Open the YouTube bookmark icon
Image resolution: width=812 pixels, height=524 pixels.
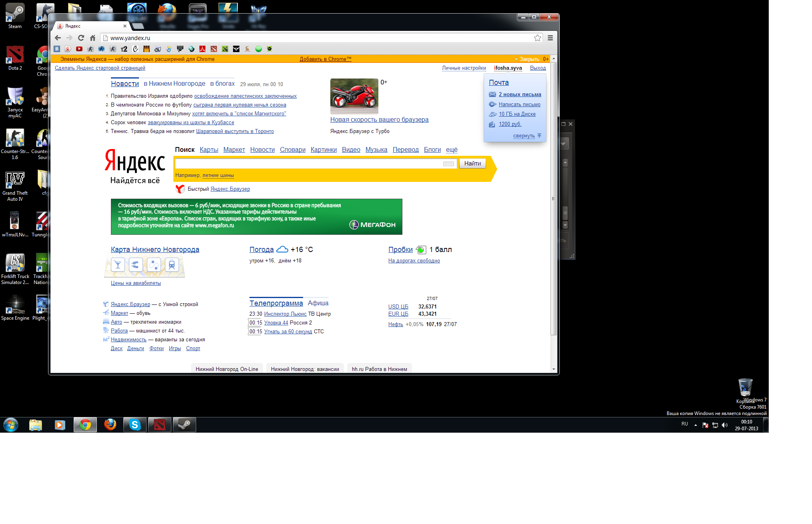(x=79, y=49)
